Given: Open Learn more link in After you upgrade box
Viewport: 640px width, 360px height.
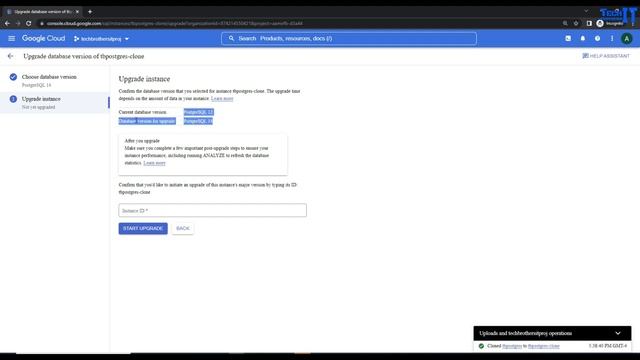Looking at the screenshot, I should click(154, 163).
